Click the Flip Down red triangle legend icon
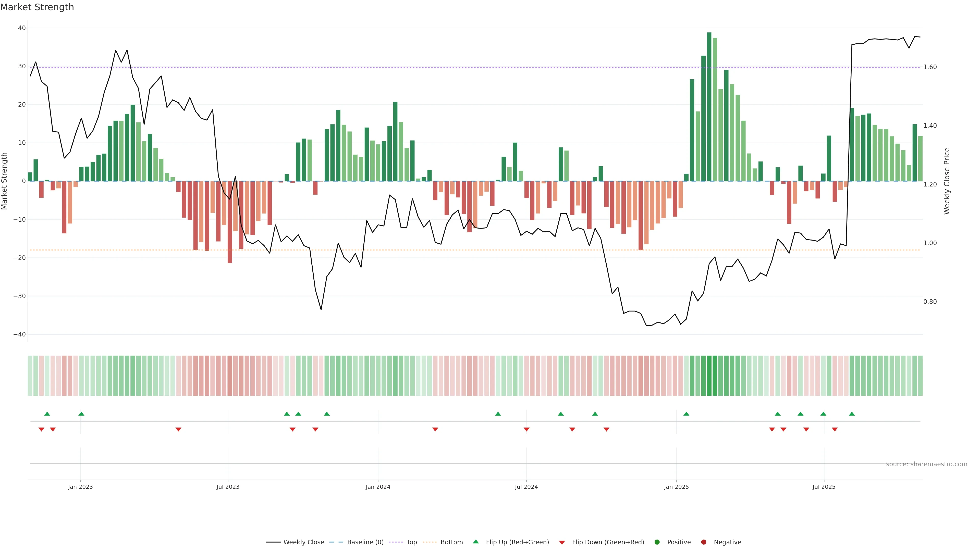The width and height of the screenshot is (980, 551). pos(562,542)
